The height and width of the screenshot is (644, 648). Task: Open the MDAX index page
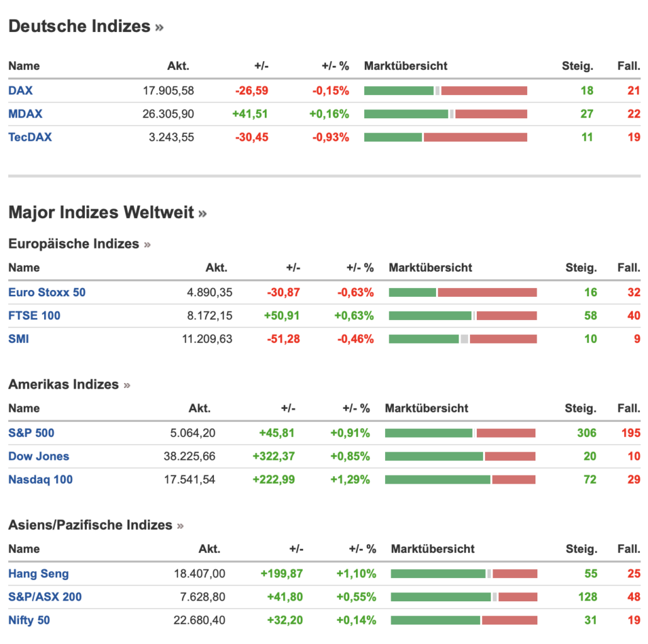pos(25,114)
